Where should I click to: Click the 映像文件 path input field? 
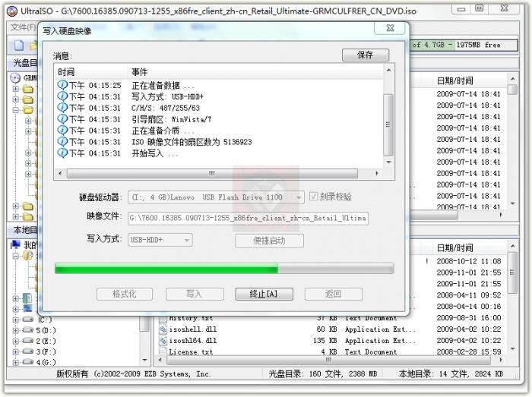(248, 218)
